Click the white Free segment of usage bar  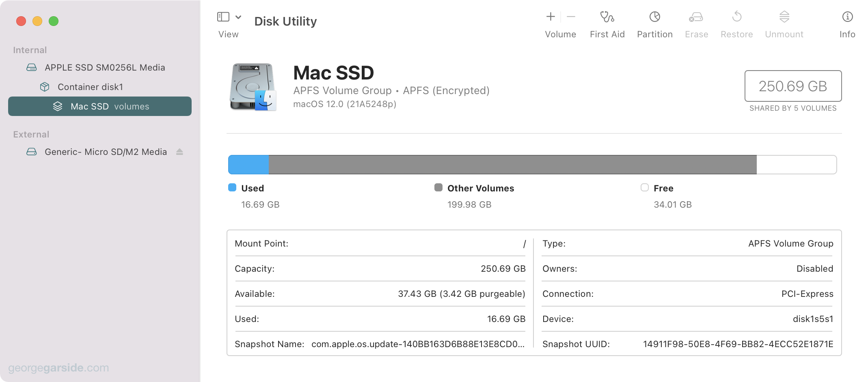coord(797,165)
